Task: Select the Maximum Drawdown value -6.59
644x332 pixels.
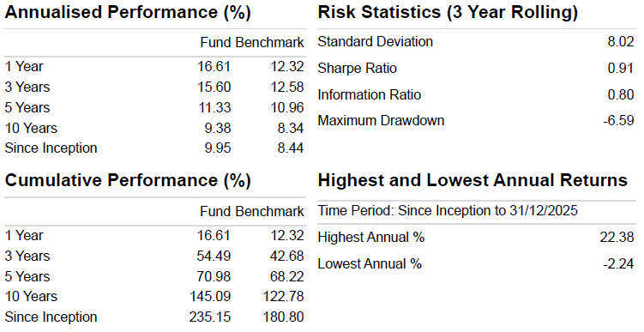Action: [x=618, y=120]
